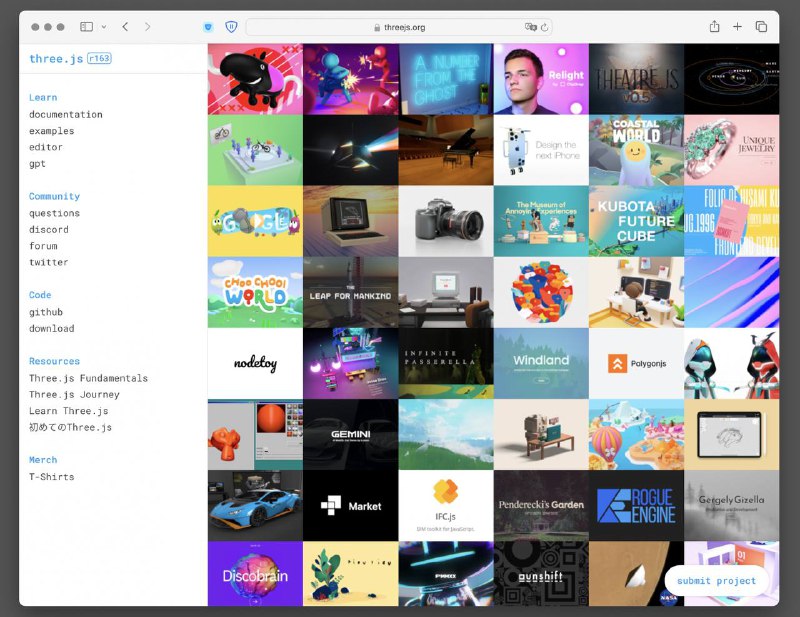Open Learn Three.js resource

point(68,411)
